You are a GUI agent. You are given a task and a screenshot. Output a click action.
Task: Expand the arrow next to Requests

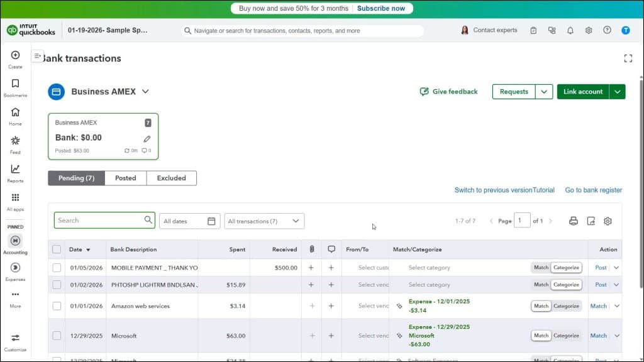545,91
